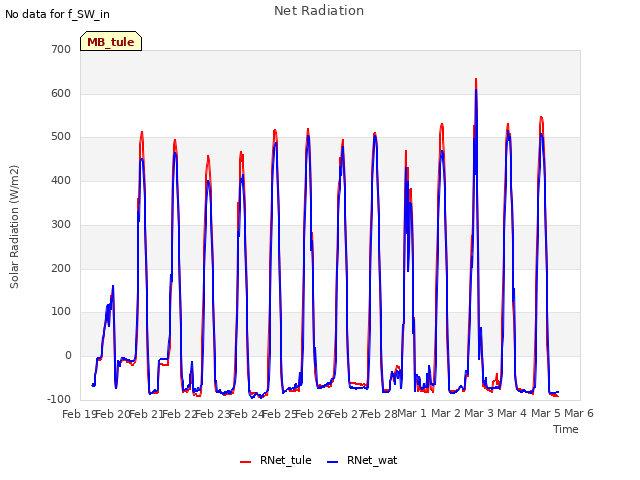Click the Mar 6 x-axis label
The height and width of the screenshot is (480, 640).
pos(579,414)
